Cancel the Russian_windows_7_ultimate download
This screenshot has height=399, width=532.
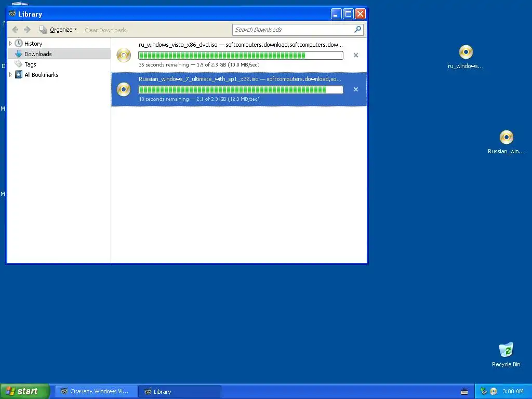coord(355,89)
